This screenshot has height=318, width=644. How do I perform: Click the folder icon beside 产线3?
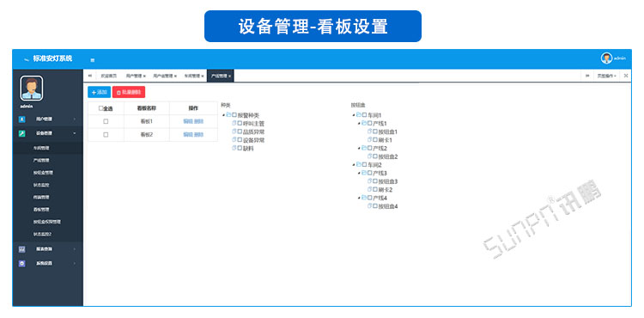pos(364,173)
